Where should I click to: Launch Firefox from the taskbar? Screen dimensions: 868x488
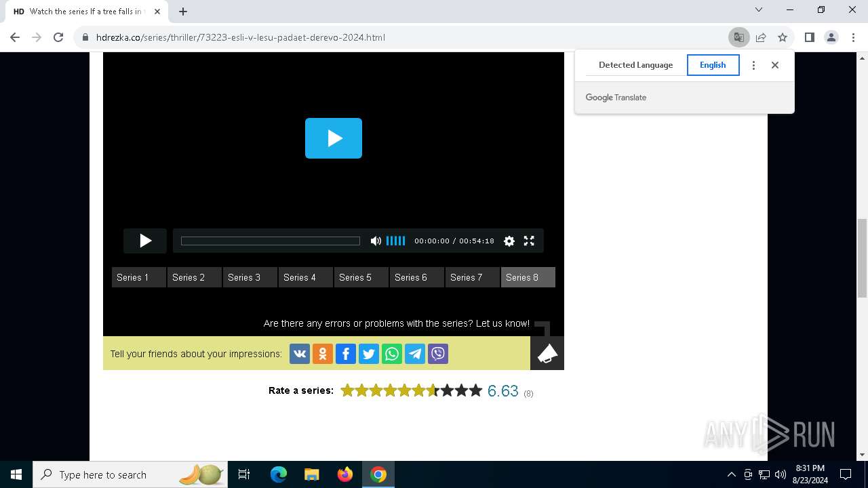click(345, 474)
